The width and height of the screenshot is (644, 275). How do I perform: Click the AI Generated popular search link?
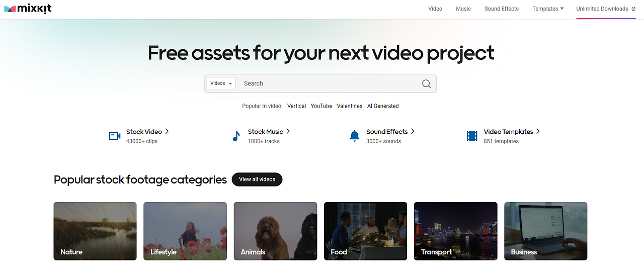(x=383, y=106)
